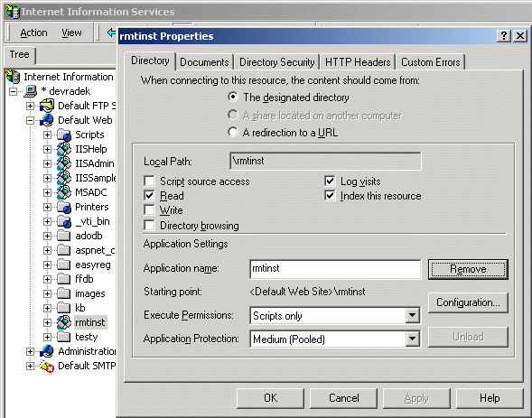Open the Action menu
This screenshot has height=418, width=532.
33,33
